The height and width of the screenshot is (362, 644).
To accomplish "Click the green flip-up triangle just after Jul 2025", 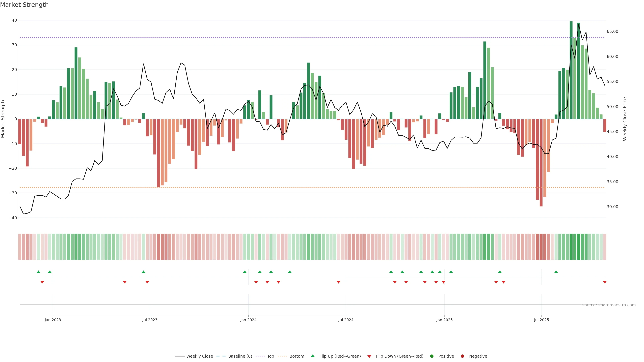I will 556,272.
